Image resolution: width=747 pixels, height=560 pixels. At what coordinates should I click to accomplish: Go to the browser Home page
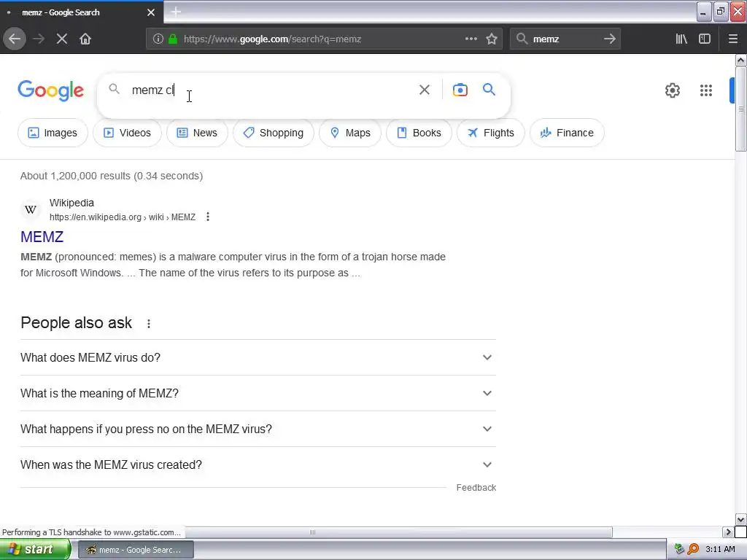click(x=85, y=39)
